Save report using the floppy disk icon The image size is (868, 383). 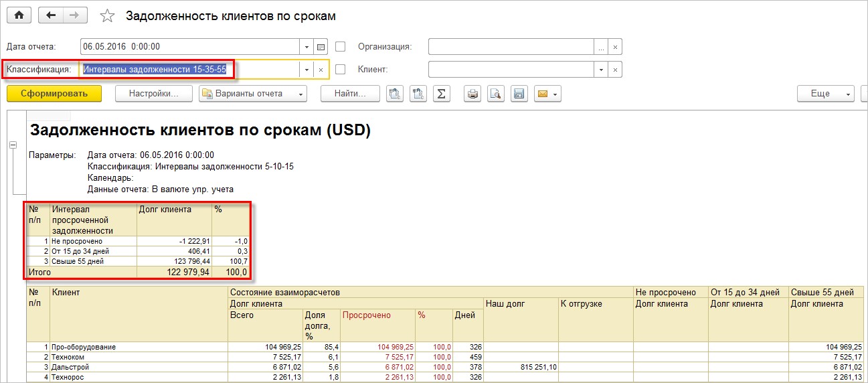(519, 94)
